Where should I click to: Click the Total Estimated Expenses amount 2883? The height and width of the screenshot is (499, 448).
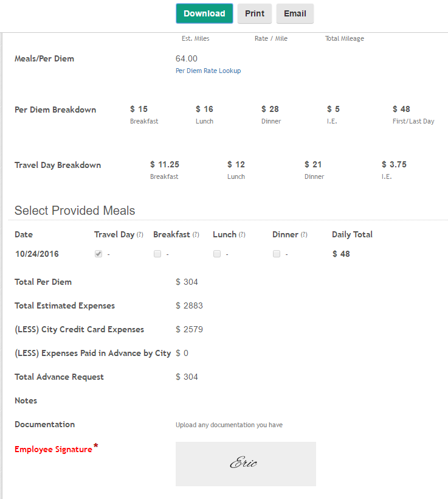(193, 306)
